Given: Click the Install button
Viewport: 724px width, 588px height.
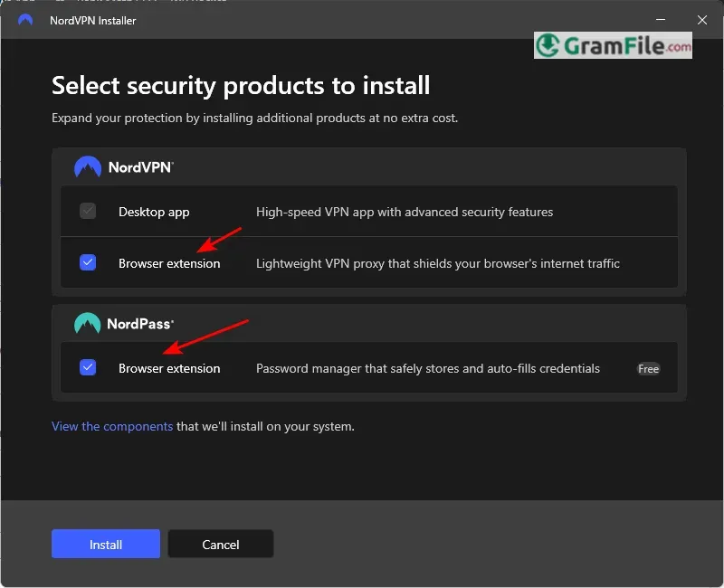Looking at the screenshot, I should click(106, 544).
